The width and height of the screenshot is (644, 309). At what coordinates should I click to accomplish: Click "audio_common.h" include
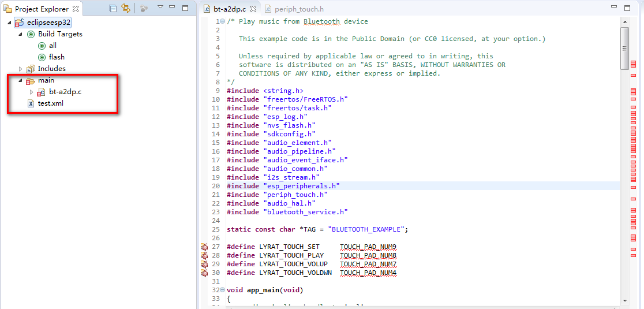coord(295,169)
